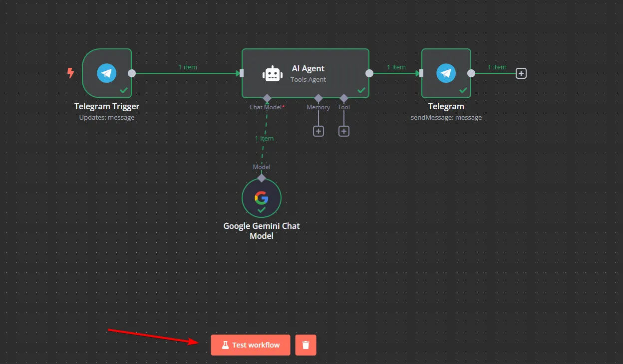Screen dimensions: 623x364
Task: Click the green checkmark on Telegram Trigger
Action: [124, 90]
